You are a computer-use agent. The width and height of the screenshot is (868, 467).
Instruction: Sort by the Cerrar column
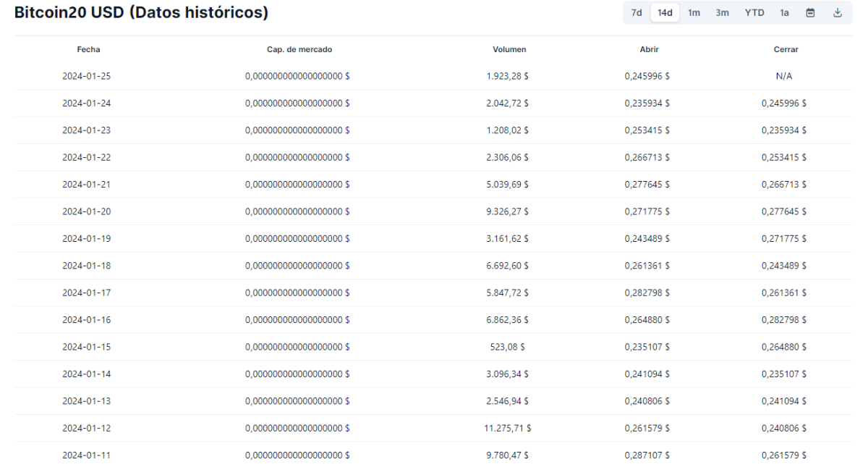[786, 49]
